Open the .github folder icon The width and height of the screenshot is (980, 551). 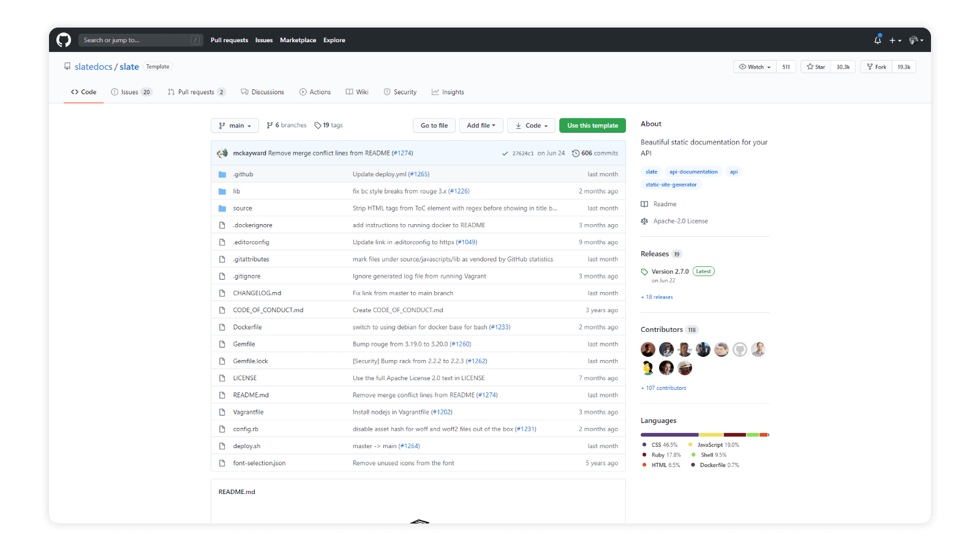222,174
